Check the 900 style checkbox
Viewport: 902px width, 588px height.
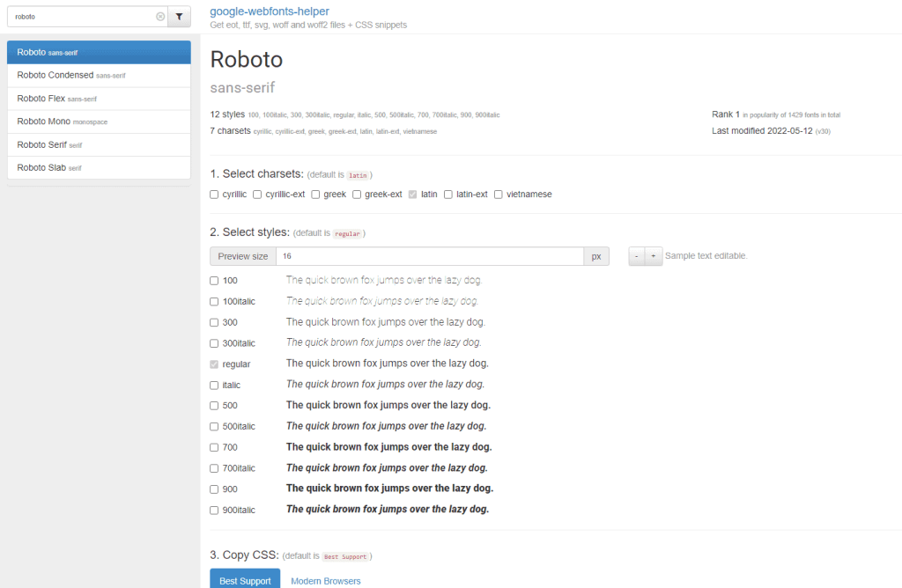214,489
